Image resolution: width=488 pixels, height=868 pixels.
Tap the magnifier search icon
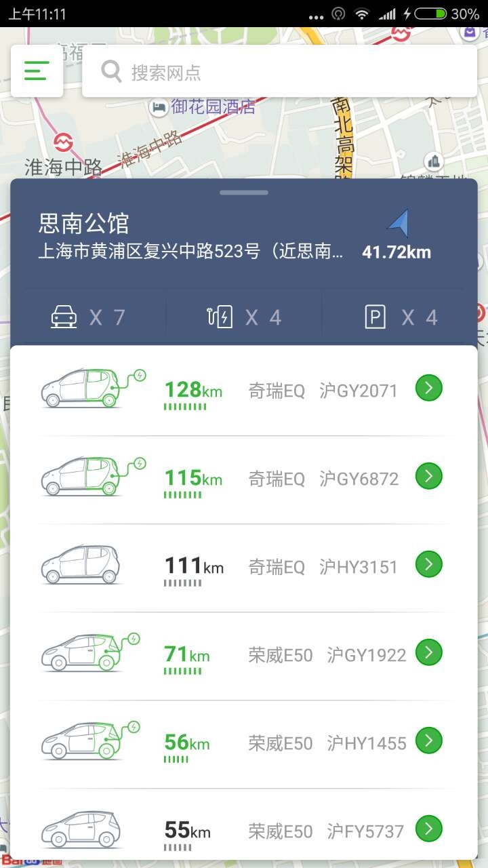coord(111,71)
